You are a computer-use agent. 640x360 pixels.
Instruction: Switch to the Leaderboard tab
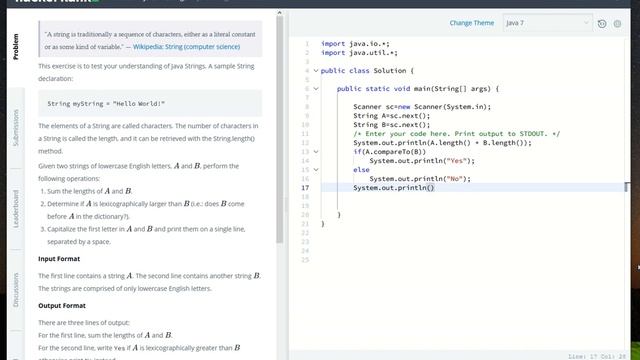point(16,209)
